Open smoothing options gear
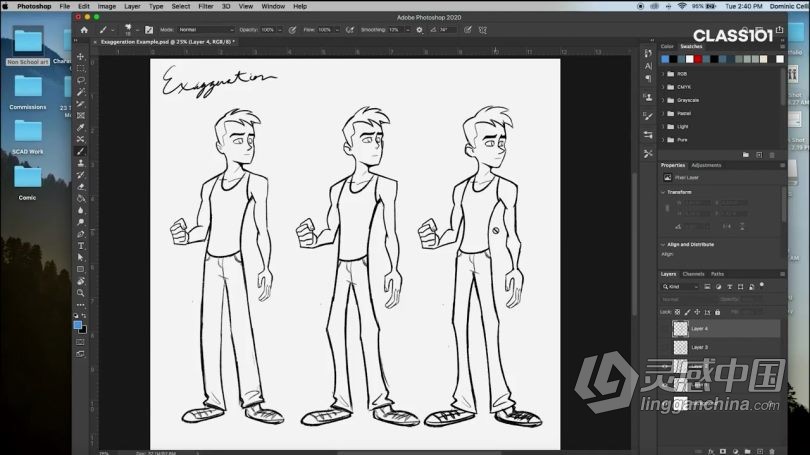 419,30
